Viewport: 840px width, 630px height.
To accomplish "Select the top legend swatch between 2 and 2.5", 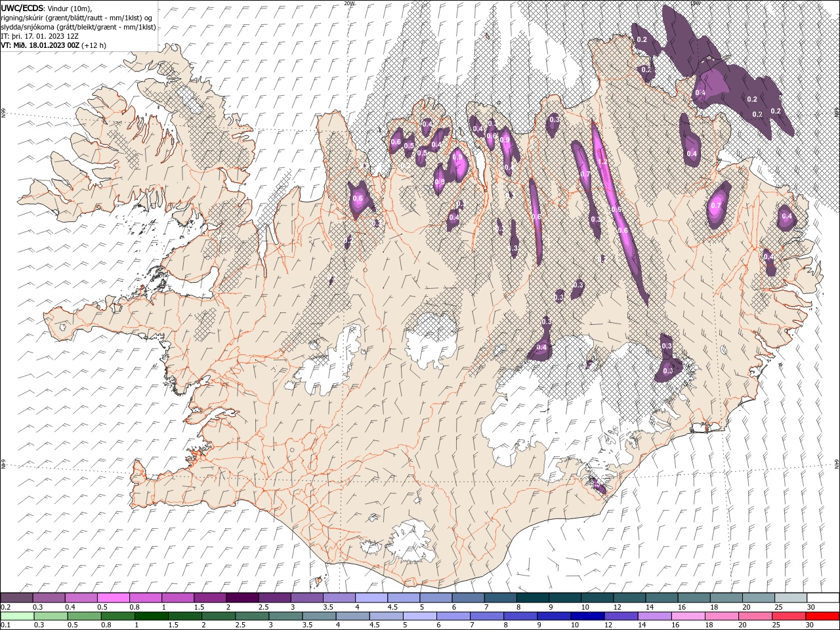I will (242, 597).
